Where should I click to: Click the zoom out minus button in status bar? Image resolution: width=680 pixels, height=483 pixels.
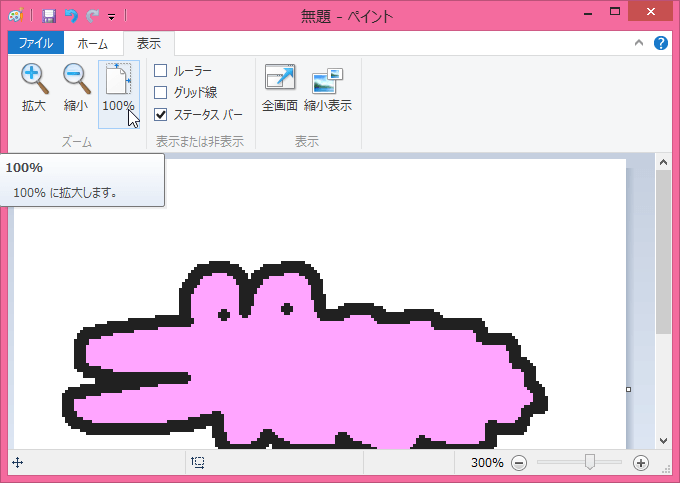[519, 463]
